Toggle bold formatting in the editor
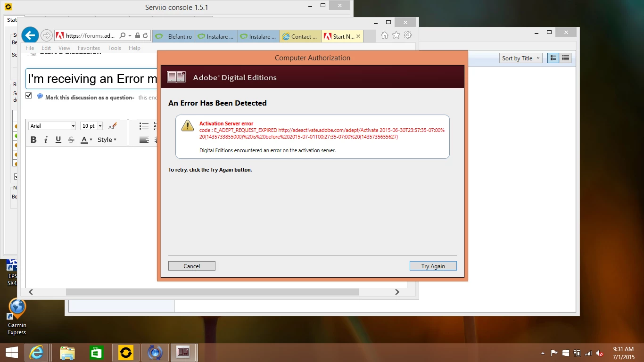 pos(33,140)
